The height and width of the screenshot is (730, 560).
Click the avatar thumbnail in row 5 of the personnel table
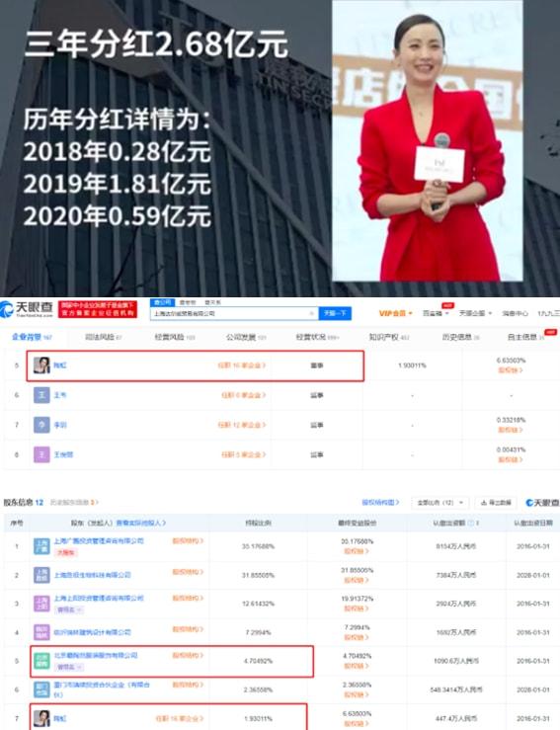tap(41, 365)
